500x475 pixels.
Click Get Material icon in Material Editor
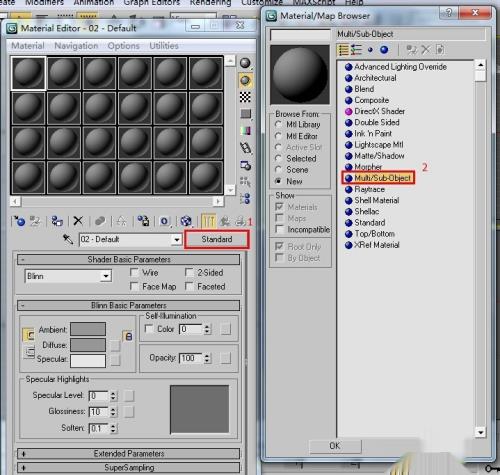(19, 221)
